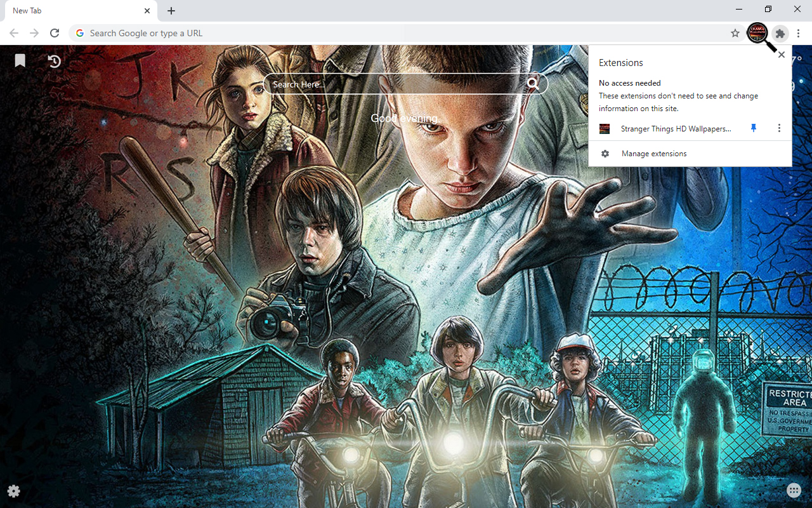Click the Stranger Things extension toolbar icon
This screenshot has width=812, height=508.
[757, 33]
